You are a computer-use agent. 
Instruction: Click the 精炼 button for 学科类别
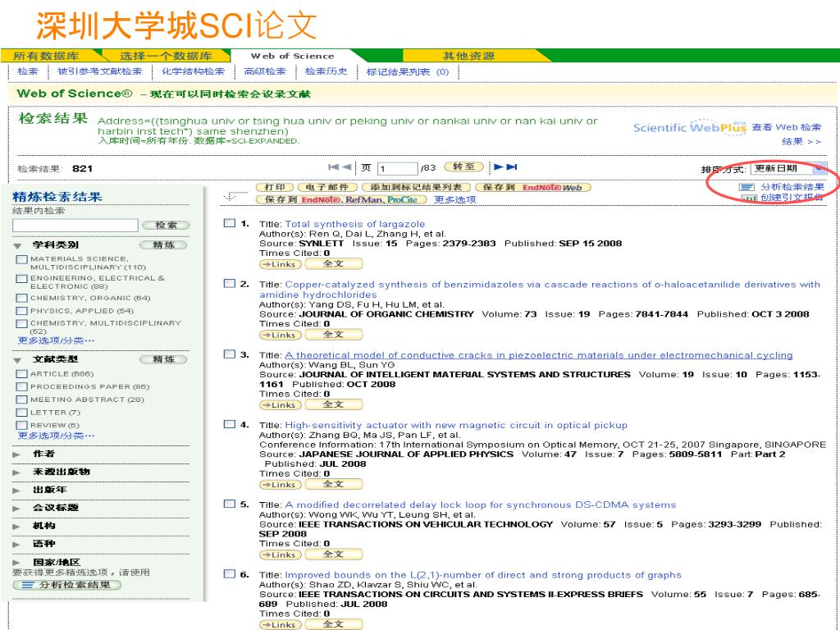point(163,244)
